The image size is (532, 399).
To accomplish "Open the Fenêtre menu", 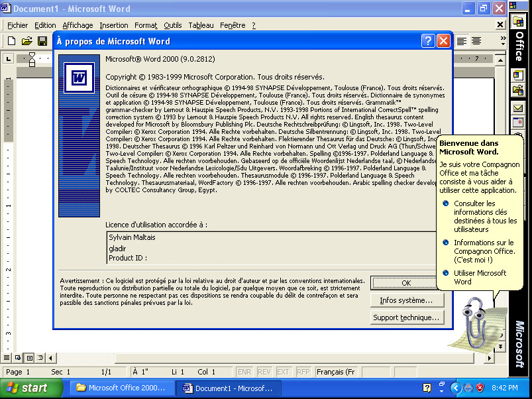I will (233, 25).
